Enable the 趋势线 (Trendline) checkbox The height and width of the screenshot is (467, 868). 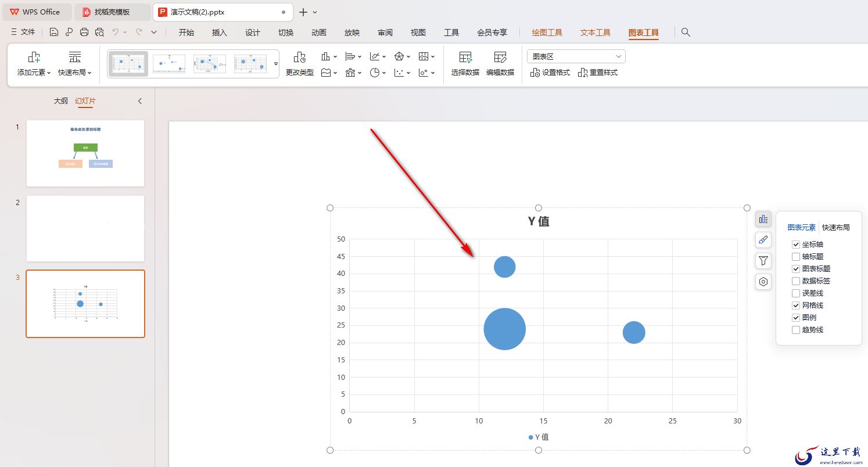tap(796, 330)
